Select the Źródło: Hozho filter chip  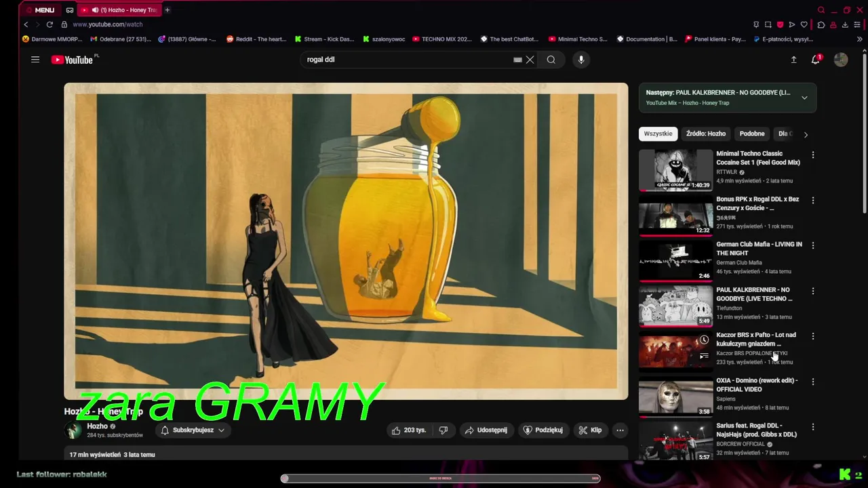pyautogui.click(x=705, y=134)
